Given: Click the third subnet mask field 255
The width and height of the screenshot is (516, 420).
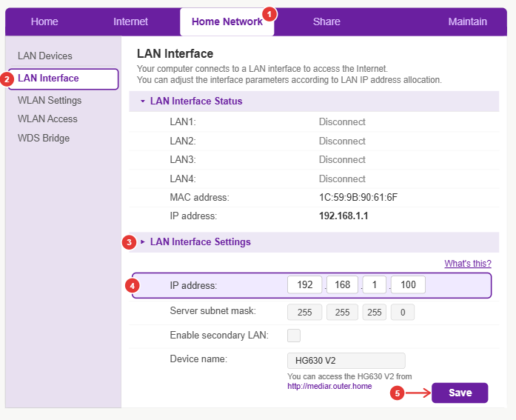Looking at the screenshot, I should (374, 312).
